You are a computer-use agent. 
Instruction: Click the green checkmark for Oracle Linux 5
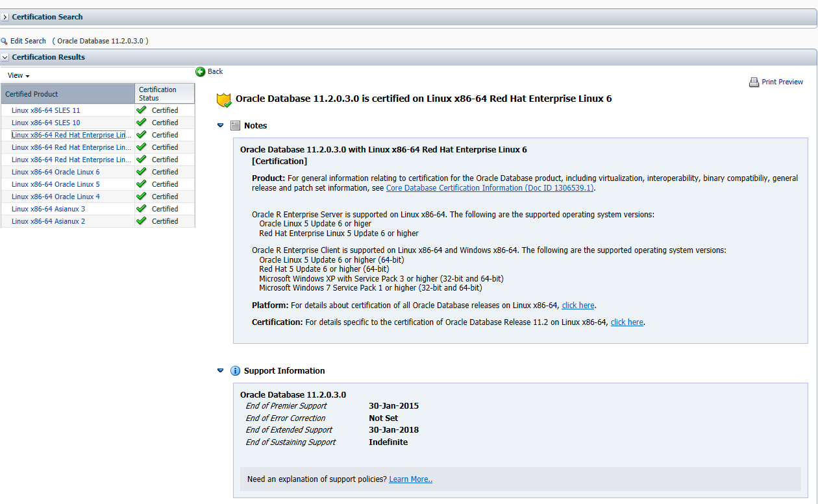[141, 184]
